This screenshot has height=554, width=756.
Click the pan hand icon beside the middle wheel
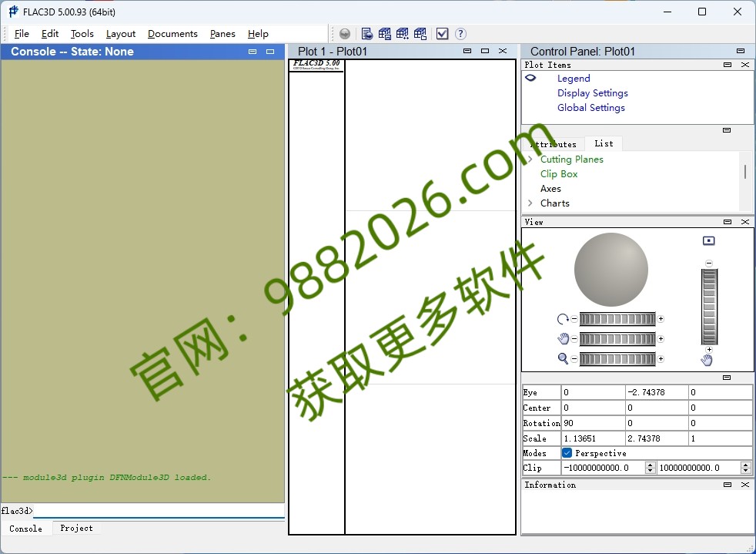(563, 339)
